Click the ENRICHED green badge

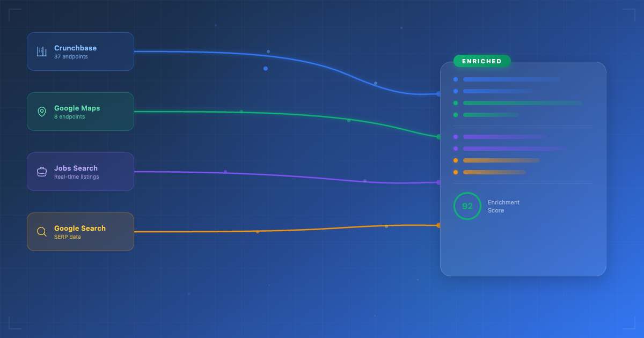(x=482, y=61)
